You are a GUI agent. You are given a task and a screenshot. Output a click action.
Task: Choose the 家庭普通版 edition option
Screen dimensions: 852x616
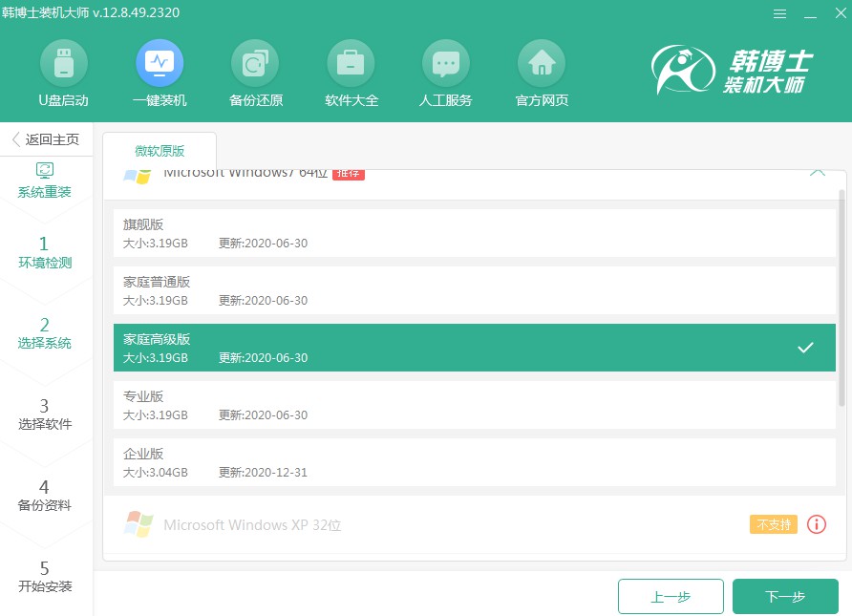coord(474,290)
